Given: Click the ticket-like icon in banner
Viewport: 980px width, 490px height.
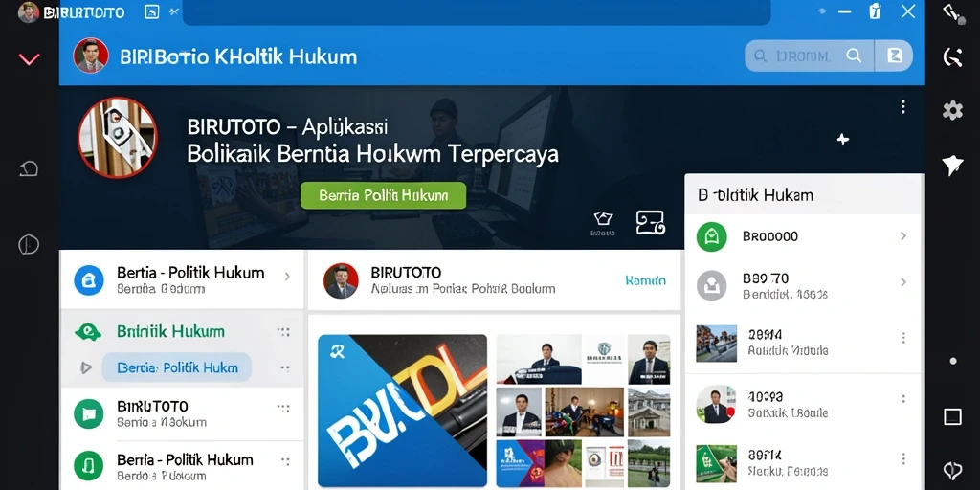Looking at the screenshot, I should [650, 222].
